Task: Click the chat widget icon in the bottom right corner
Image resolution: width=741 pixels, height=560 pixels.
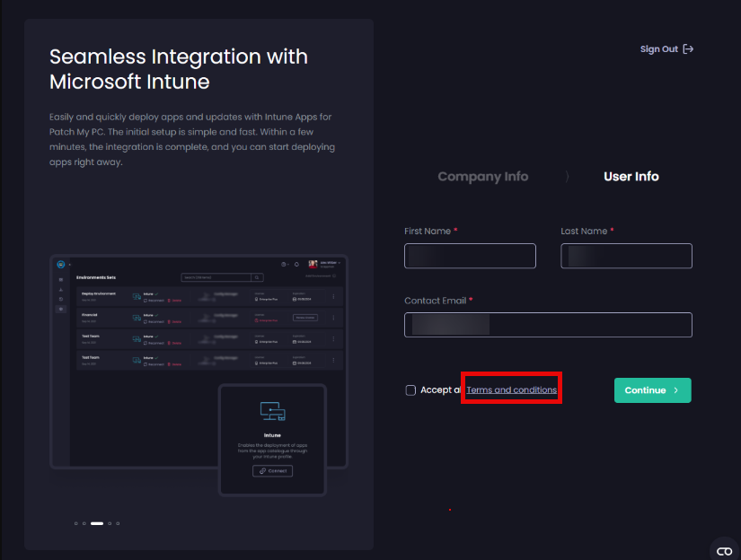Action: [x=725, y=550]
